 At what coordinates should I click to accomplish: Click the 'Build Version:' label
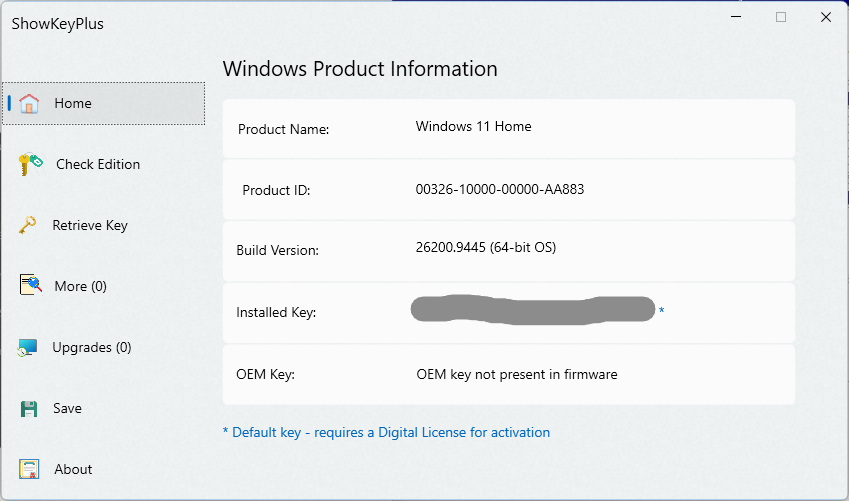[277, 250]
